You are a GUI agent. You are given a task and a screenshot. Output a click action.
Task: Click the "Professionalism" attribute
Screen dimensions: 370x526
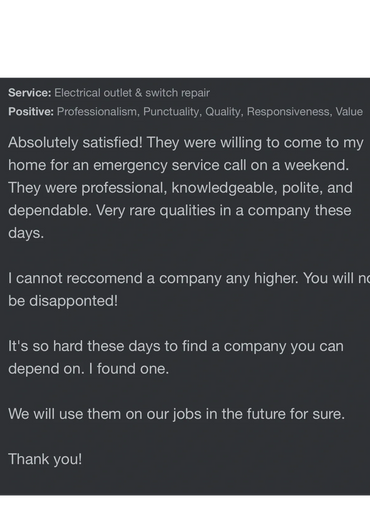point(97,111)
